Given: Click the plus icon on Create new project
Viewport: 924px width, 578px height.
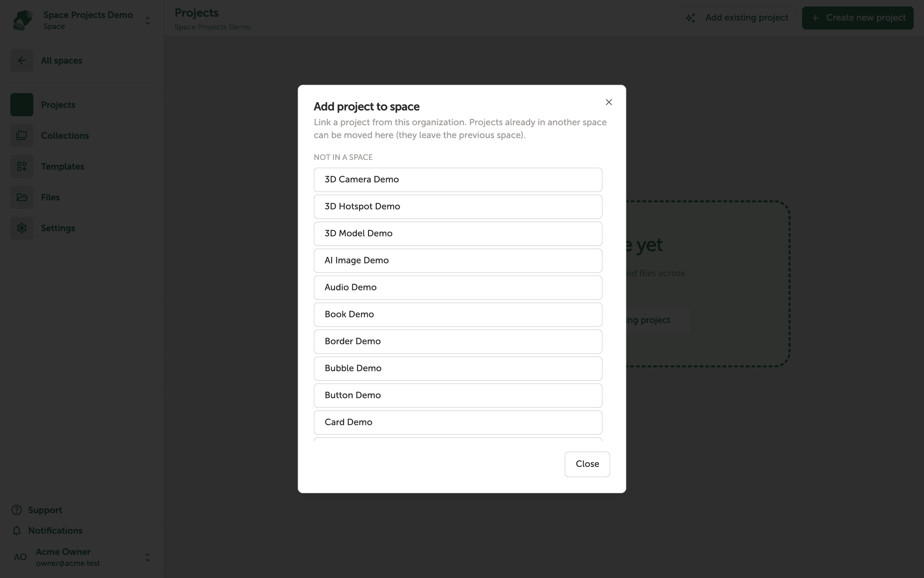Looking at the screenshot, I should coord(815,18).
